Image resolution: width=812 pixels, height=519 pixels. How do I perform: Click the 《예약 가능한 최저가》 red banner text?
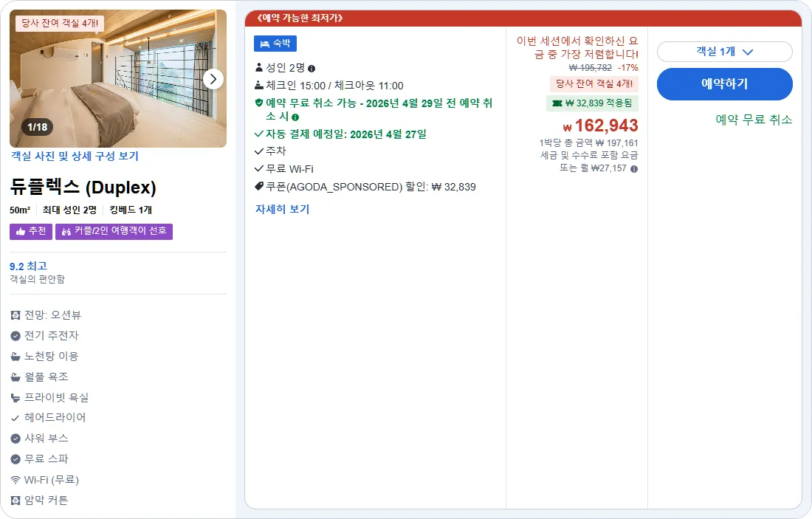click(300, 18)
